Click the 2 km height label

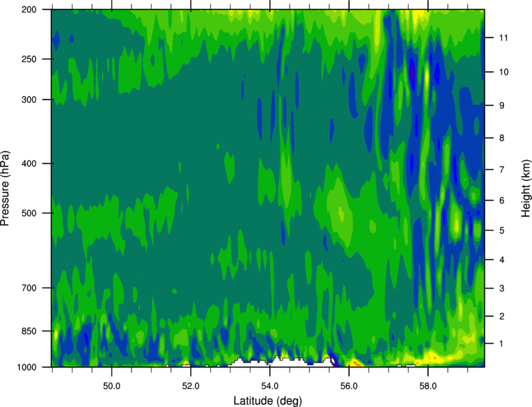point(502,316)
